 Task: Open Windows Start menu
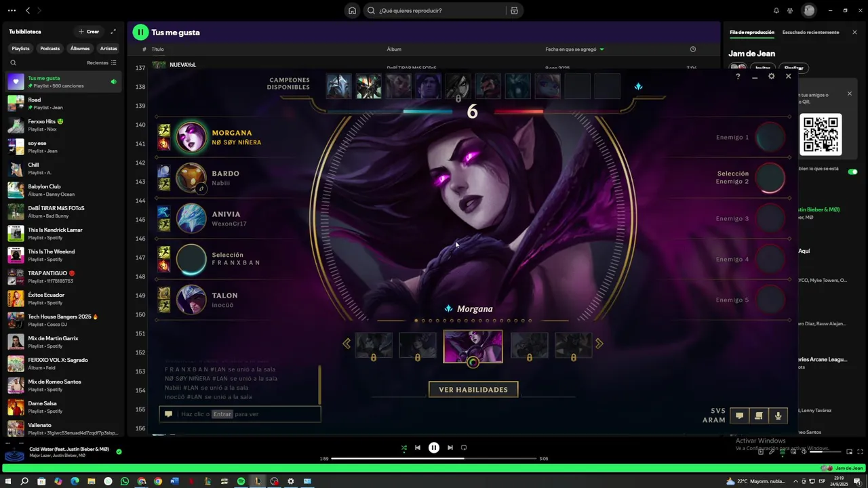[8, 481]
